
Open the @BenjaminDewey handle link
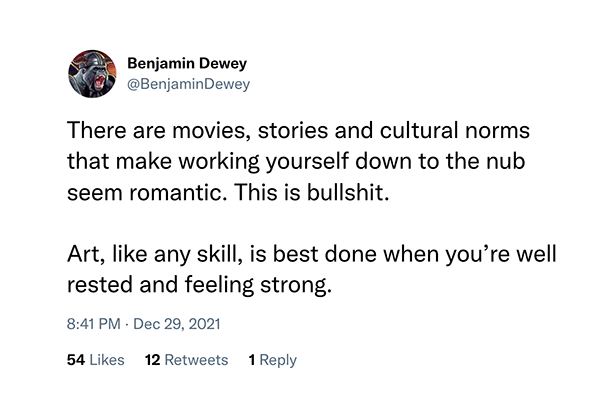[189, 84]
